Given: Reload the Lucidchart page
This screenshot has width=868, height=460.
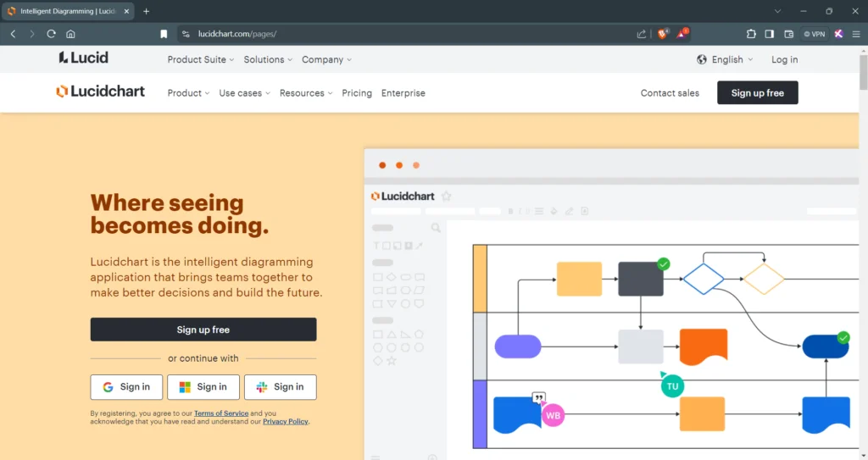Looking at the screenshot, I should click(51, 34).
